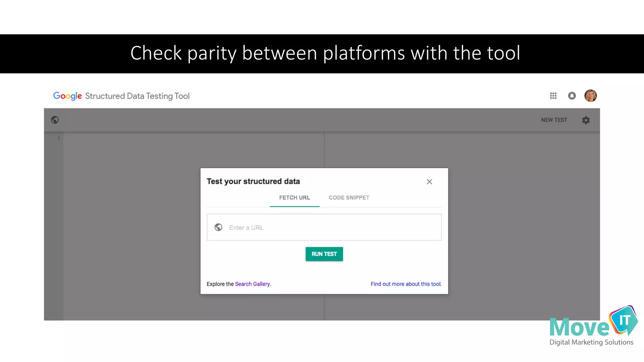Click the user profile avatar
The image size is (644, 362).
pyautogui.click(x=591, y=96)
